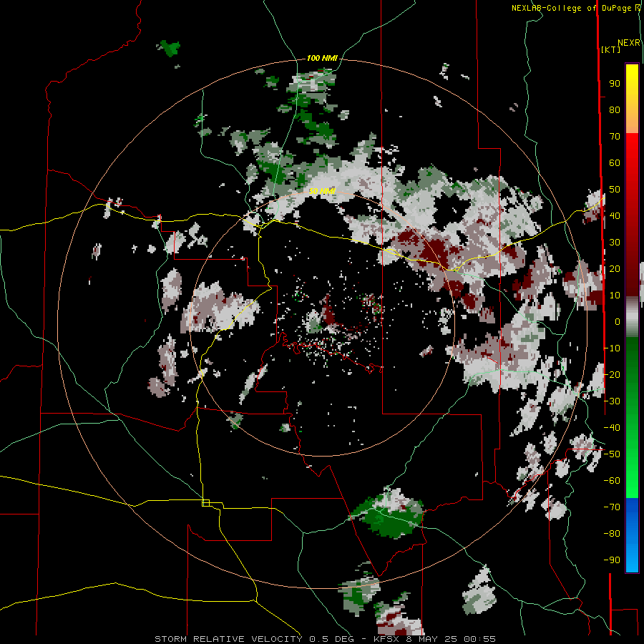The width and height of the screenshot is (644, 644).
Task: Click the 0 knot scale label
Action: [x=618, y=322]
